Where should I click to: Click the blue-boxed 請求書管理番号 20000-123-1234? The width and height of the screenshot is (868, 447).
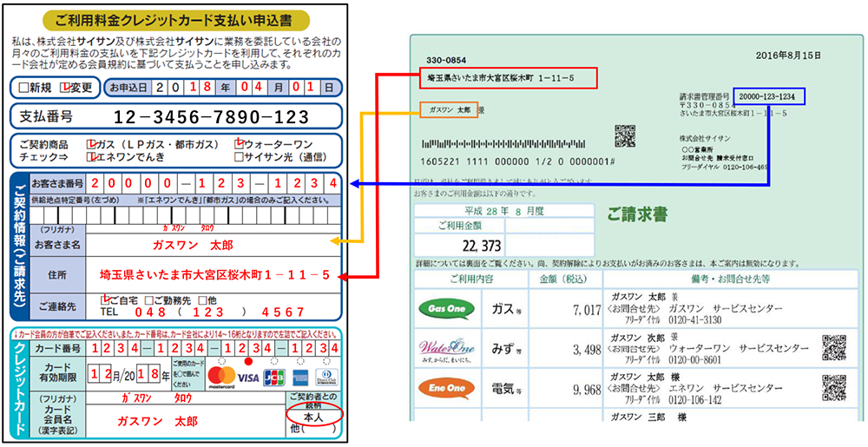(769, 95)
